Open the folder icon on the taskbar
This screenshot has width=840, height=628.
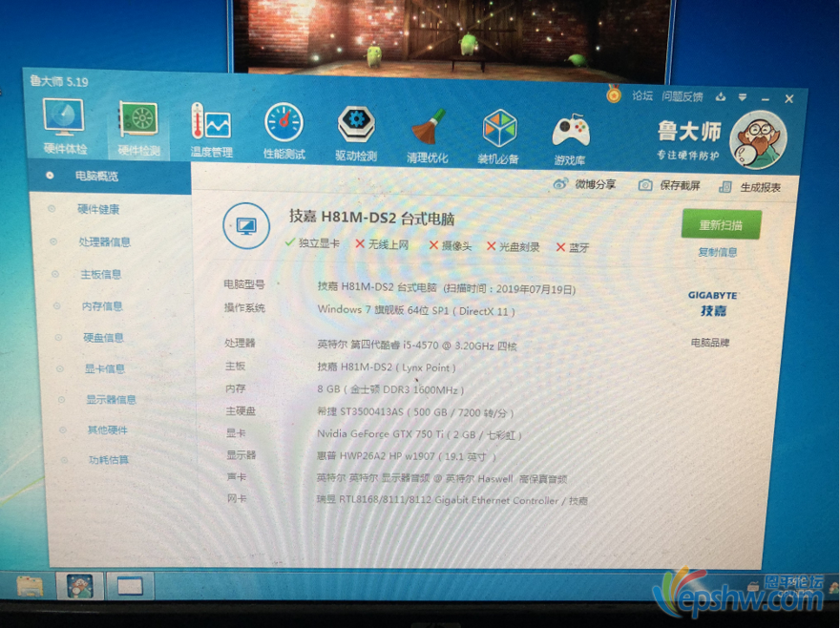click(30, 586)
